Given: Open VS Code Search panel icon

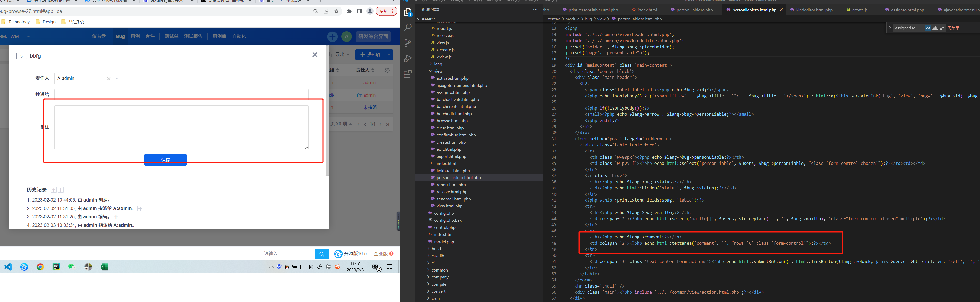Looking at the screenshot, I should point(408,27).
